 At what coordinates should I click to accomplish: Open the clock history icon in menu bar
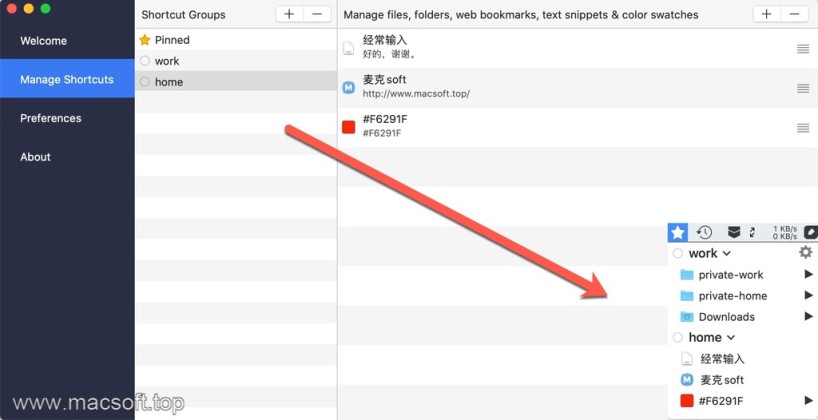point(705,232)
